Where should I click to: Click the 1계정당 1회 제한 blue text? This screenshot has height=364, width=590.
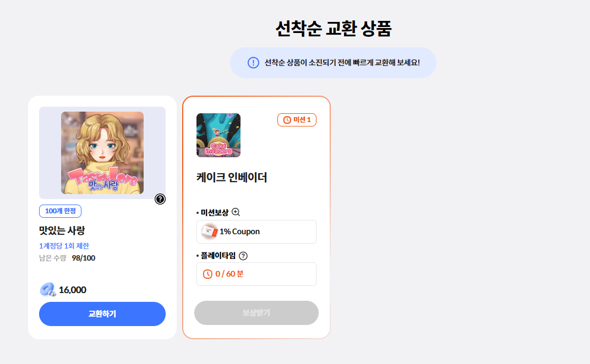64,246
